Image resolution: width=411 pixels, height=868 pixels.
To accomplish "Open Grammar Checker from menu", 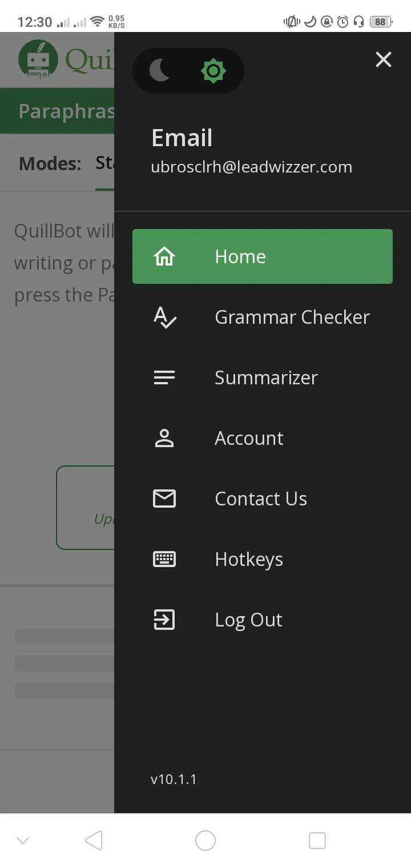I will [263, 317].
